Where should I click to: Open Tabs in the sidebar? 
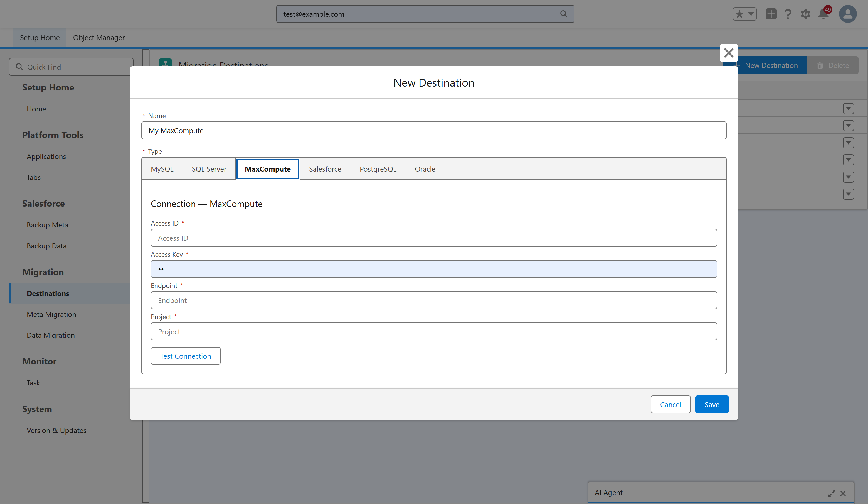[33, 177]
